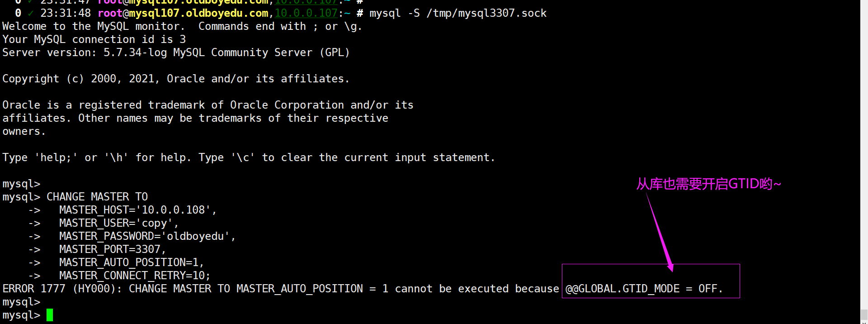
Task: Click the green checkmark in the shell prompt
Action: [x=30, y=14]
